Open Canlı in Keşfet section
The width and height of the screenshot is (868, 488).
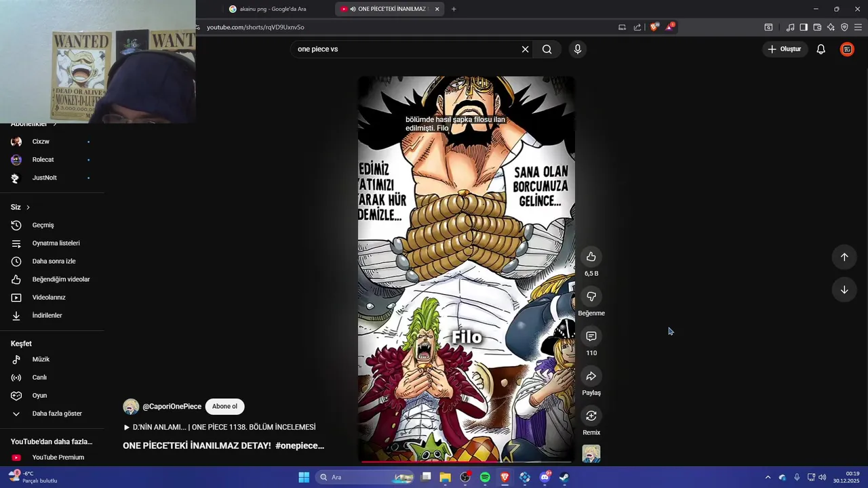point(39,378)
